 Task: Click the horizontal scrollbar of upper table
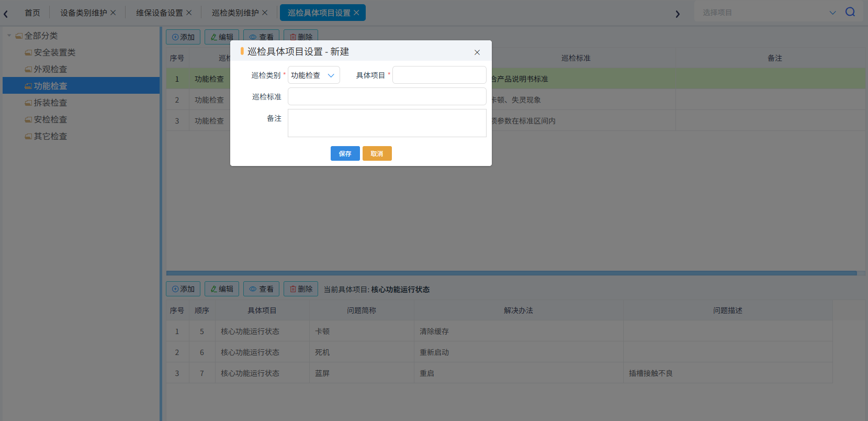(x=512, y=273)
